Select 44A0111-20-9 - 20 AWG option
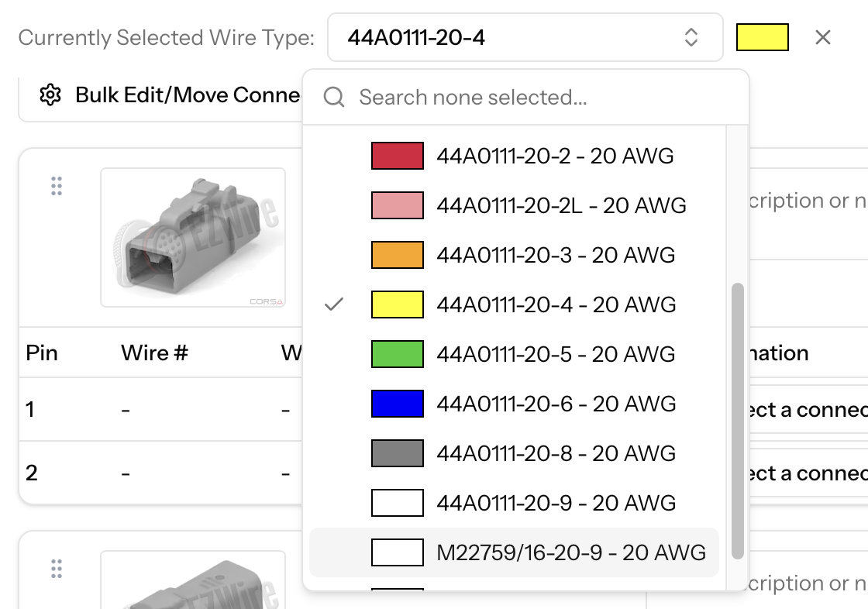The width and height of the screenshot is (868, 609). 514,503
